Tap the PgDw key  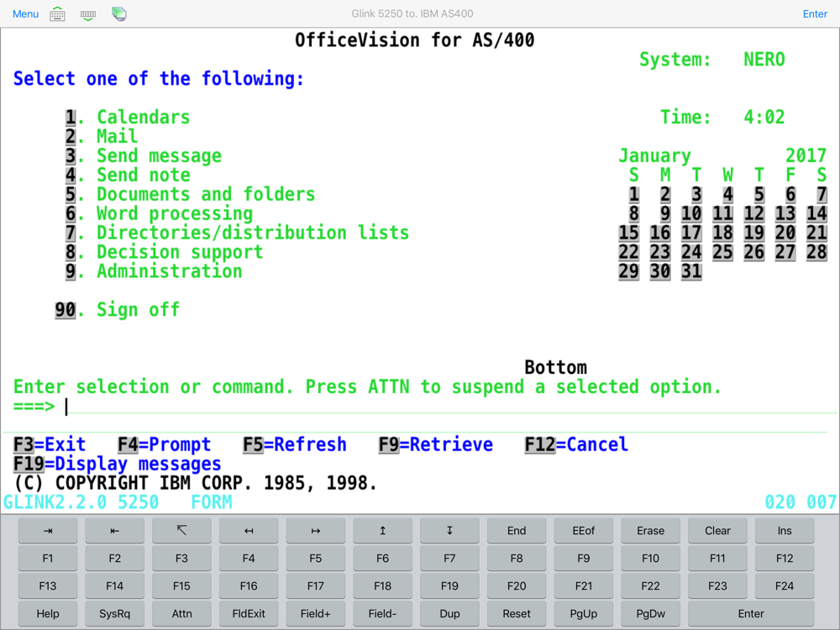coord(650,614)
